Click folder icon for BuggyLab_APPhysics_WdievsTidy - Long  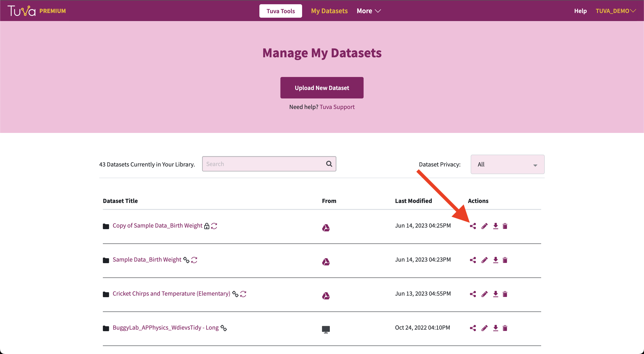click(x=106, y=328)
